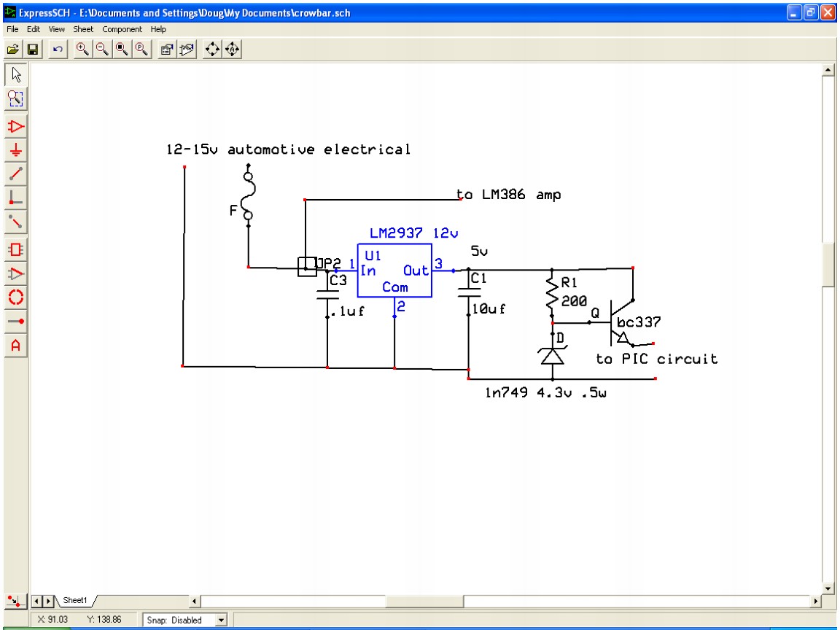Select the C1 capacitor label
The image size is (840, 630).
(479, 279)
